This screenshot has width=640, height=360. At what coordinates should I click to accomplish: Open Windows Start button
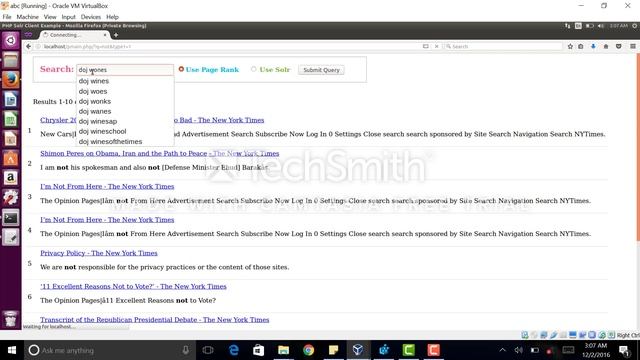[12, 350]
